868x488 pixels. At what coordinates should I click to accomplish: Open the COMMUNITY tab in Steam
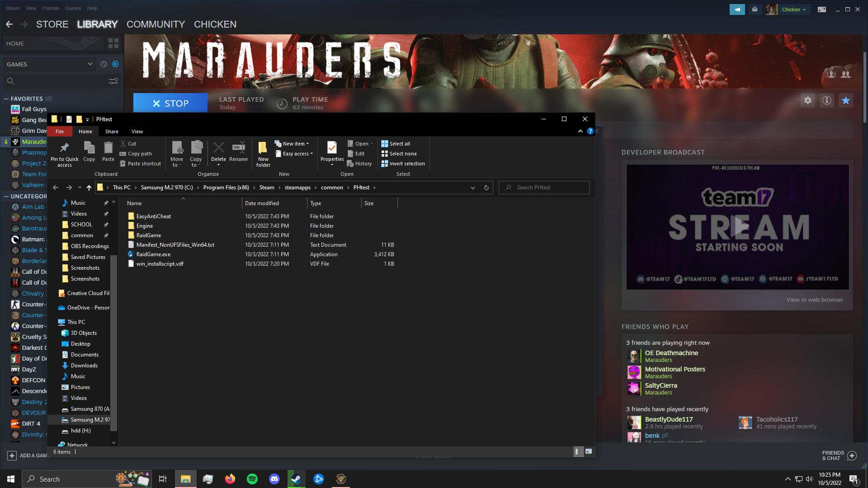156,24
